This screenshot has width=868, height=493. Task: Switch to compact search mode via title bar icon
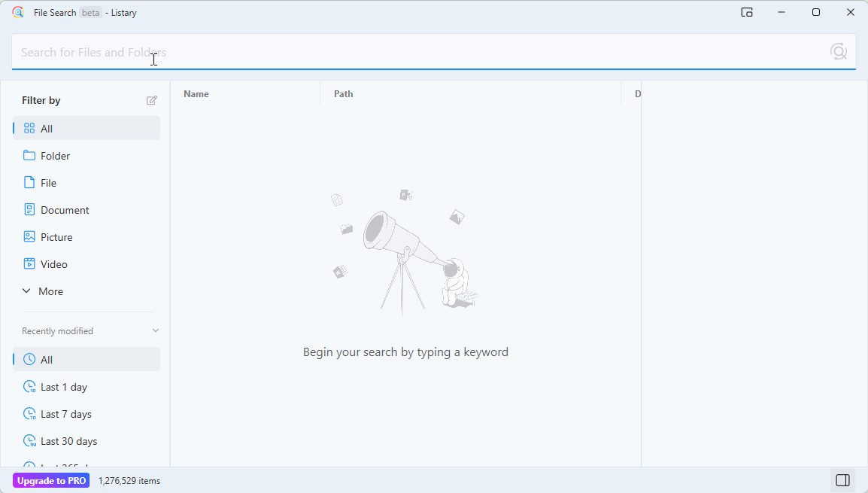tap(747, 12)
